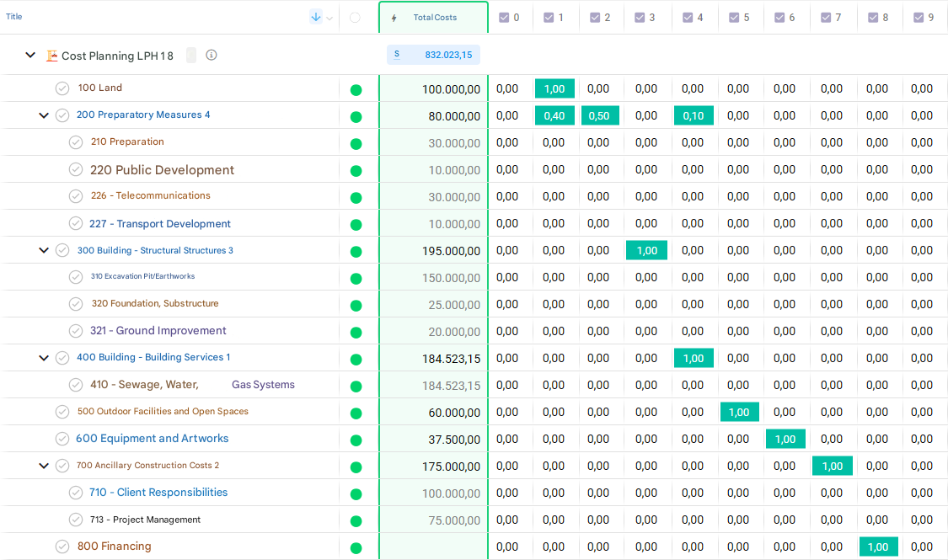Click the sort arrow icon in the Title header

(316, 17)
